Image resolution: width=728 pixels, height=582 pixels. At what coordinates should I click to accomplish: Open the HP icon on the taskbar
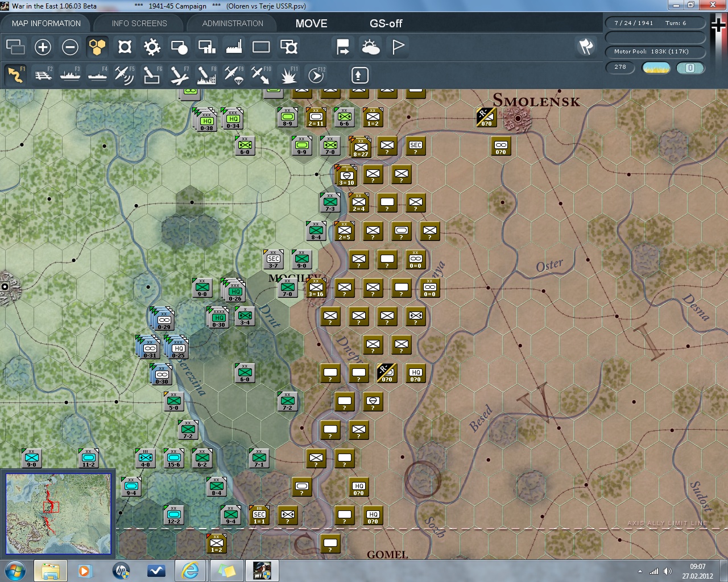(121, 571)
